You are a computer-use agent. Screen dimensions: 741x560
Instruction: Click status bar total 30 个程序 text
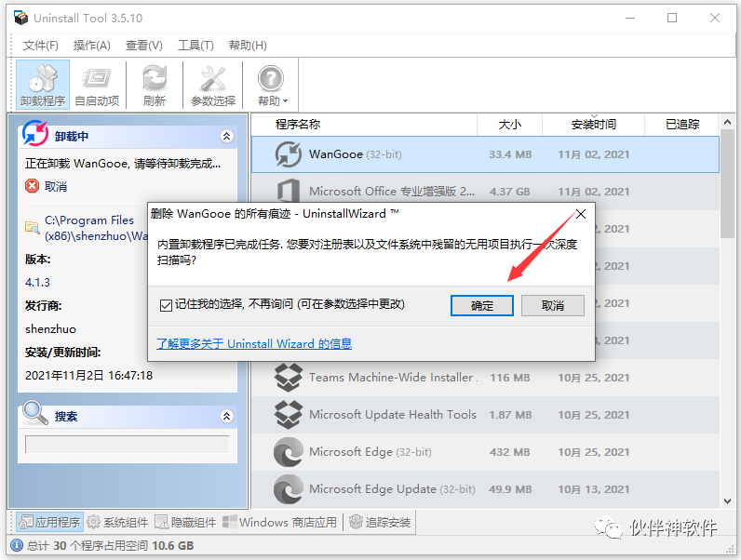point(110,546)
